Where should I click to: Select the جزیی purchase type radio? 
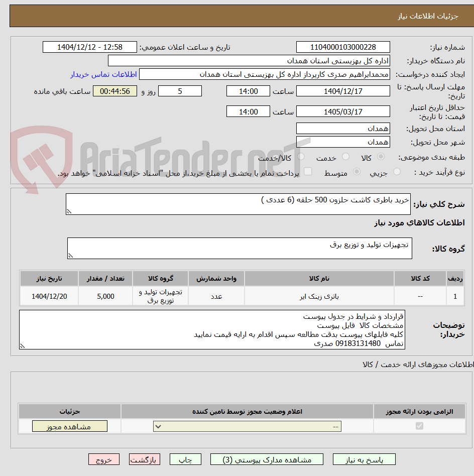[397, 172]
